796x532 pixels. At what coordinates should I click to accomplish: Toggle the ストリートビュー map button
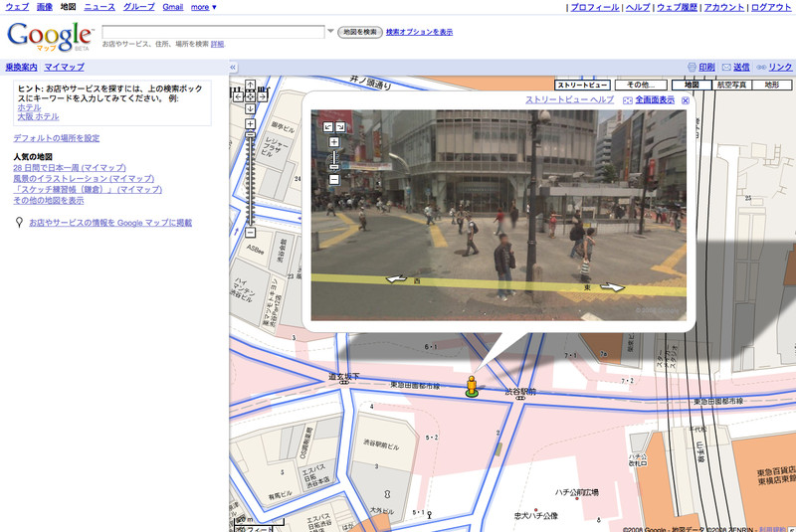click(x=582, y=85)
